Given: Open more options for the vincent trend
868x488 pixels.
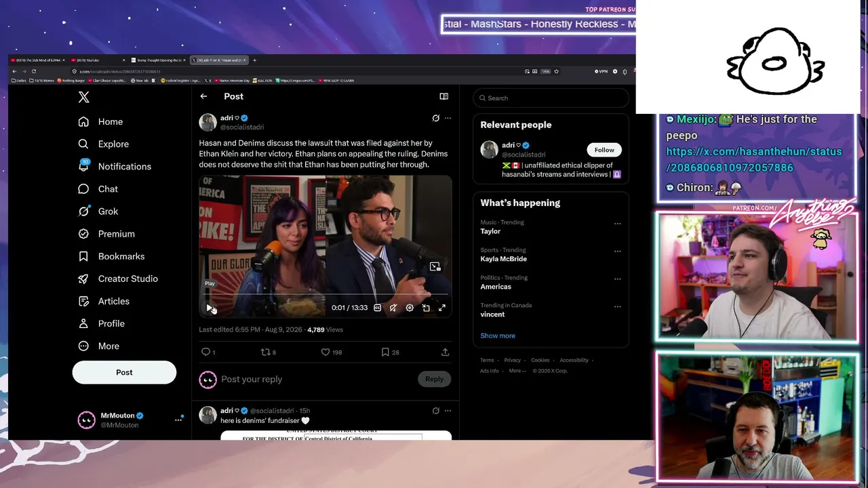Looking at the screenshot, I should (x=617, y=306).
